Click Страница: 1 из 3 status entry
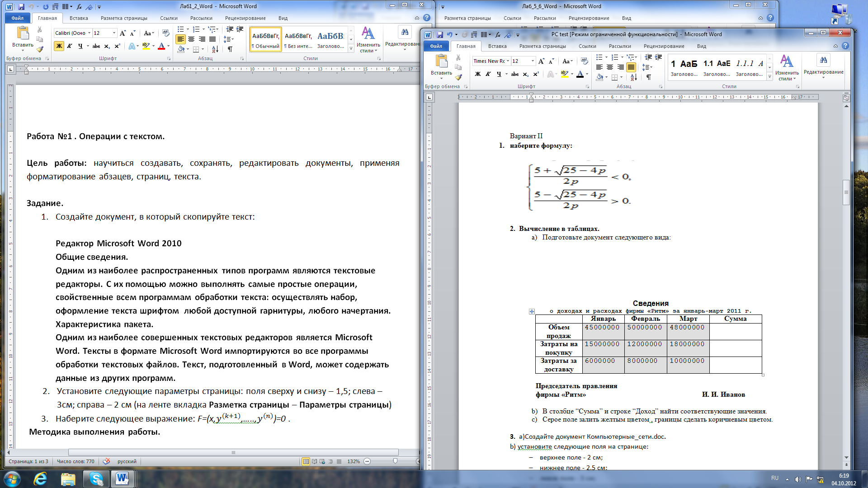Screen dimensions: 868x488 click(29, 461)
